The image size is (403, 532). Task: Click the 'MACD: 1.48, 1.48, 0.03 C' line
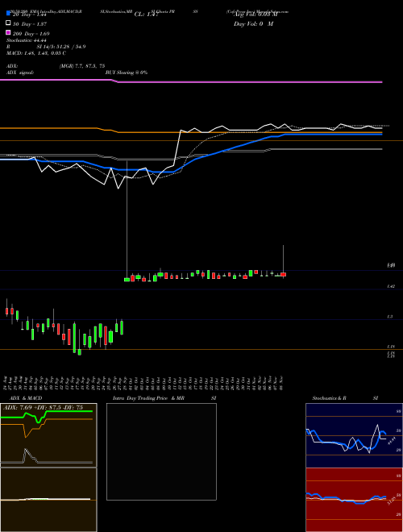(36, 53)
